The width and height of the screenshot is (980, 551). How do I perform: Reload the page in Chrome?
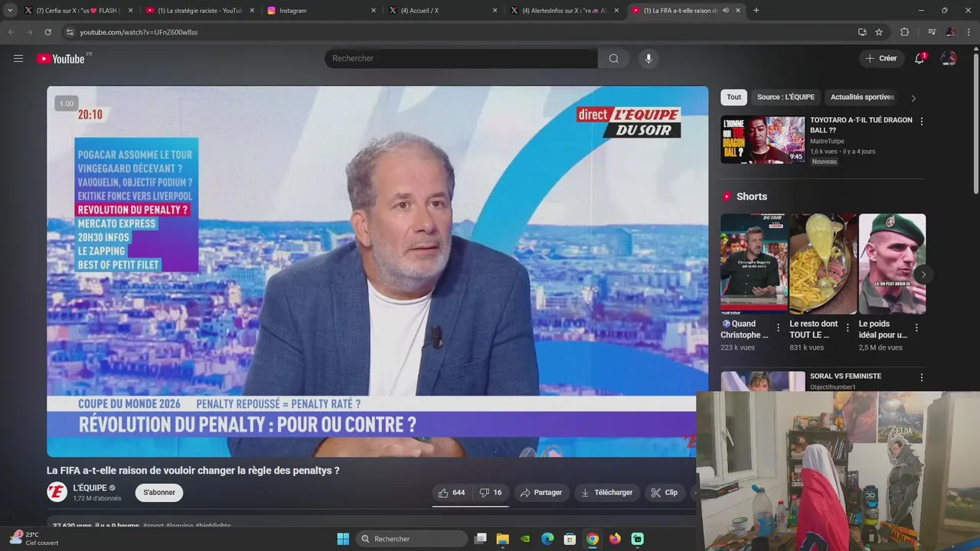tap(47, 32)
